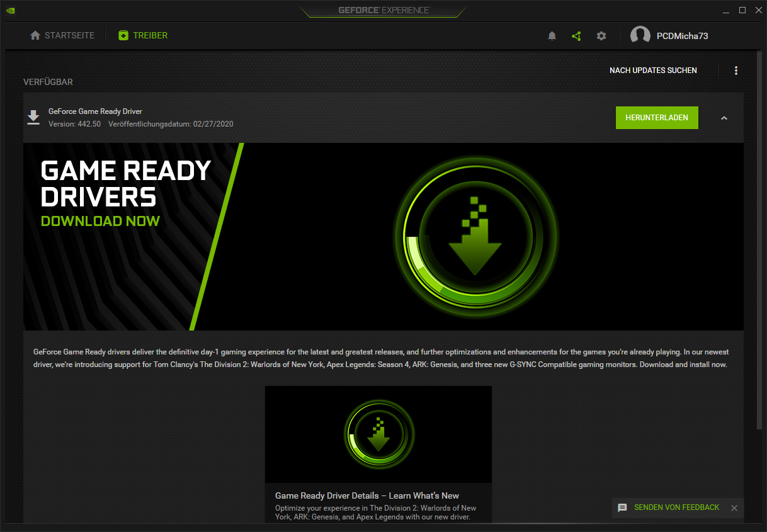Open Senden von Feedback
767x532 pixels.
tap(676, 507)
